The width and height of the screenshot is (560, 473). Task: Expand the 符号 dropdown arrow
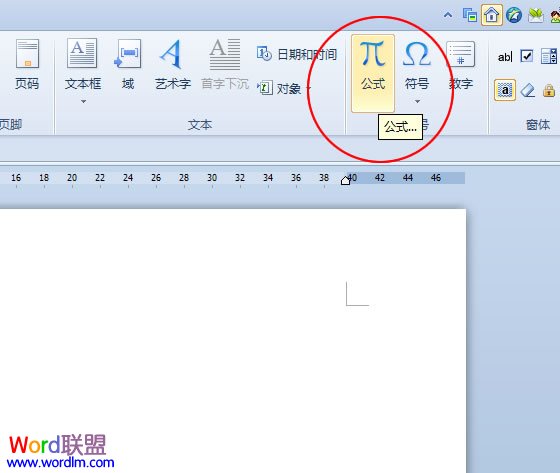click(x=417, y=102)
